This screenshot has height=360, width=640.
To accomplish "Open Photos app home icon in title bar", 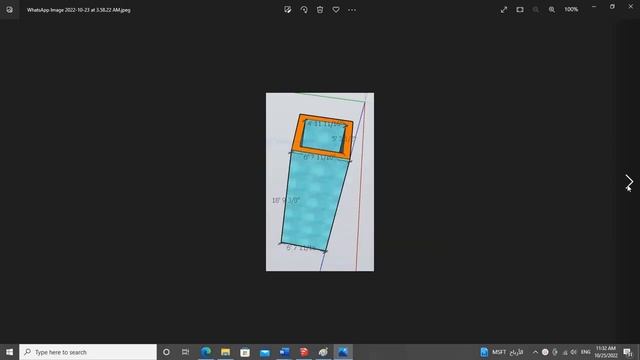I will pos(9,9).
